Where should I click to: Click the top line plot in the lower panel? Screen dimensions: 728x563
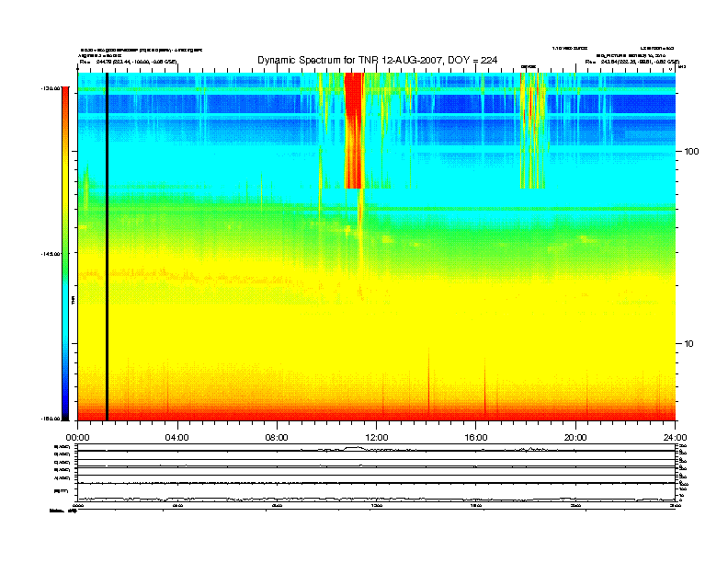pyautogui.click(x=376, y=449)
